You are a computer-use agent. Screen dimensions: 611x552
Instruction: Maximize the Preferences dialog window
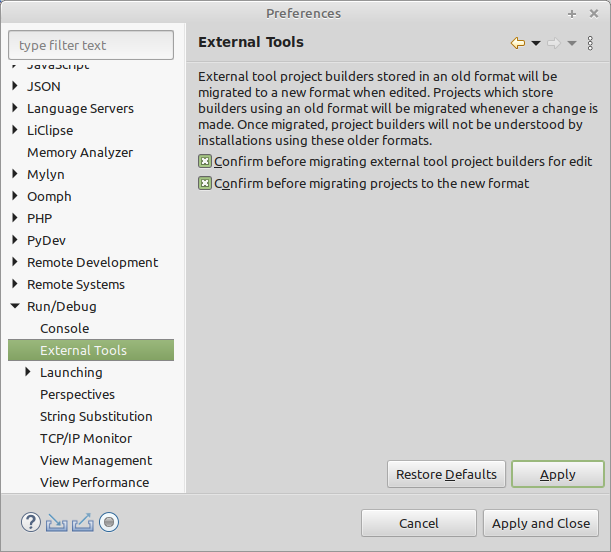click(572, 13)
